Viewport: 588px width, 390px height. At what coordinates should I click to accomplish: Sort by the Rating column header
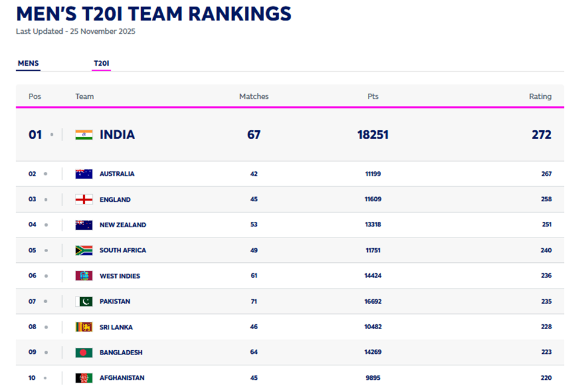click(x=540, y=96)
